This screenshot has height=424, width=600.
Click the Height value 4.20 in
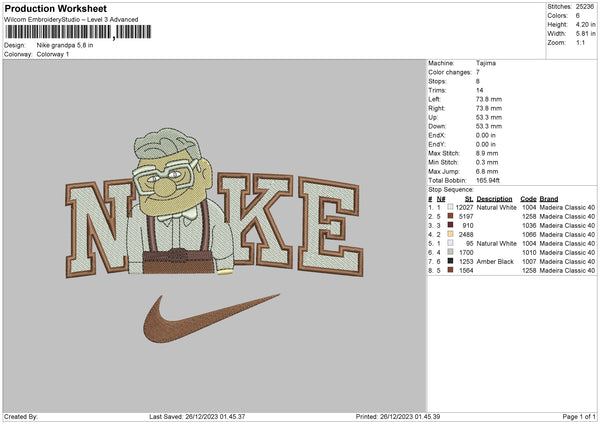click(x=585, y=24)
